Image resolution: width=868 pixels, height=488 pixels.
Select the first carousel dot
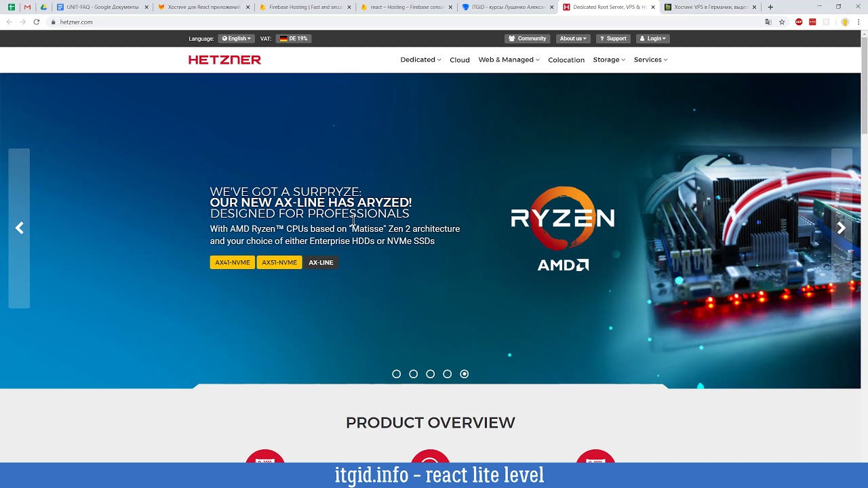click(397, 374)
